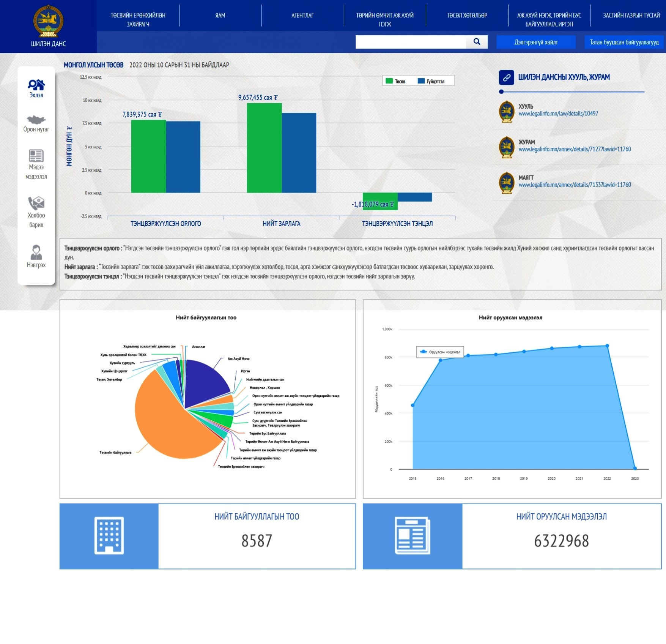Click the Дэлгэрэнгүй хайлт button
This screenshot has width=666, height=644.
point(536,42)
